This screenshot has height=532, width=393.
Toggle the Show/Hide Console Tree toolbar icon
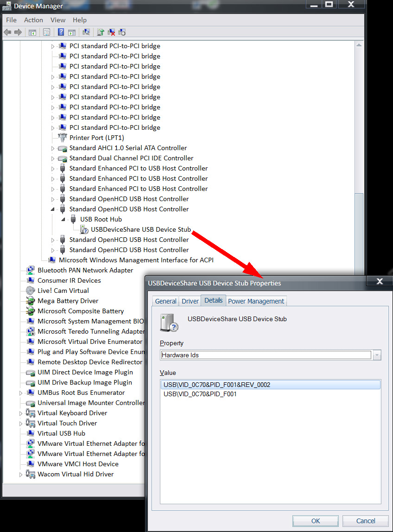click(x=32, y=32)
